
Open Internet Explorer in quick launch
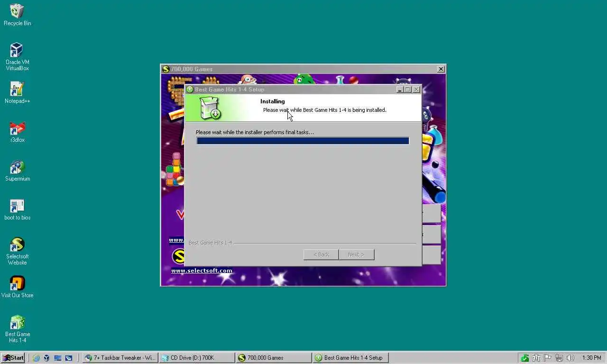(x=36, y=358)
